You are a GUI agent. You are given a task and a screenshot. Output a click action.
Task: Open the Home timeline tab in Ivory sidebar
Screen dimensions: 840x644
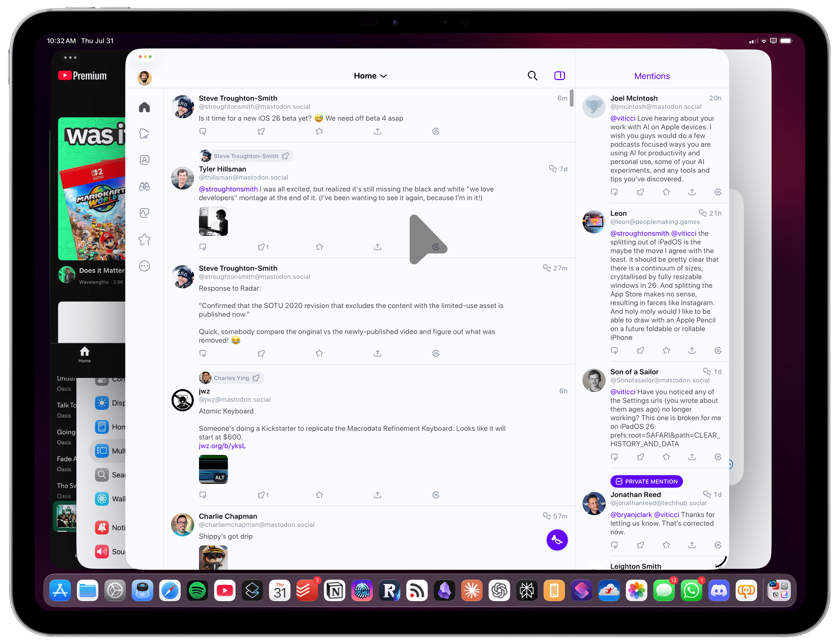(144, 107)
